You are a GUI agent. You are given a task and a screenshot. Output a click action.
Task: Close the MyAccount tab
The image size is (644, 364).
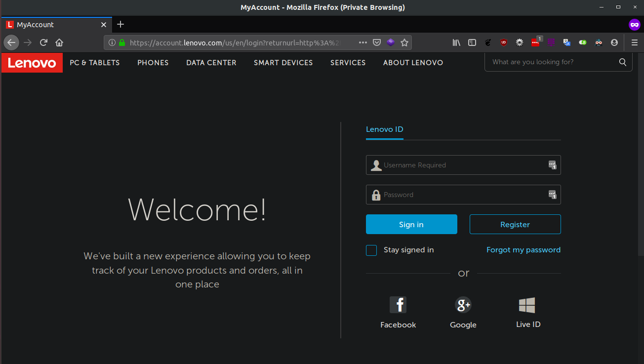pyautogui.click(x=104, y=25)
